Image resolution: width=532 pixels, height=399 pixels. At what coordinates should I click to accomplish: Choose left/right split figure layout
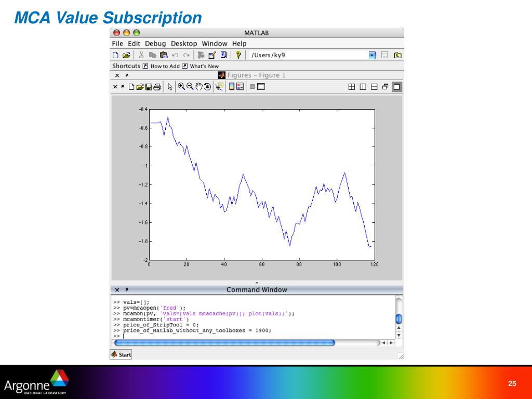click(x=363, y=87)
